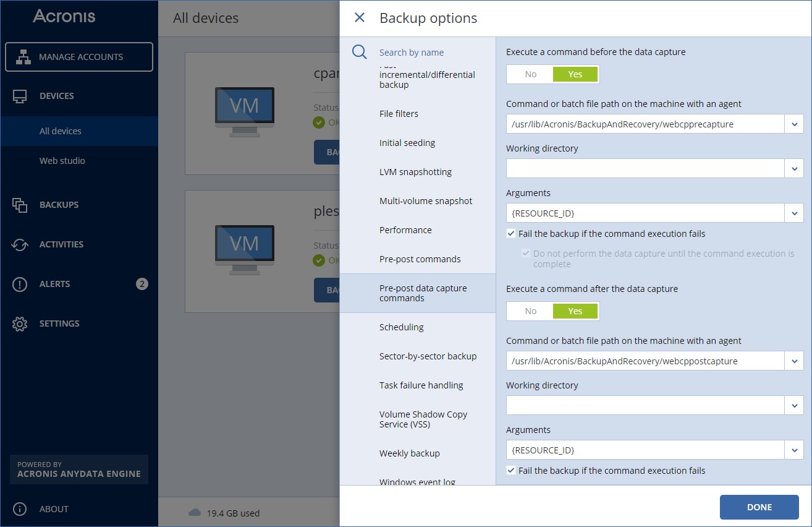
Task: Set after-capture command toggle to No
Action: pos(530,311)
